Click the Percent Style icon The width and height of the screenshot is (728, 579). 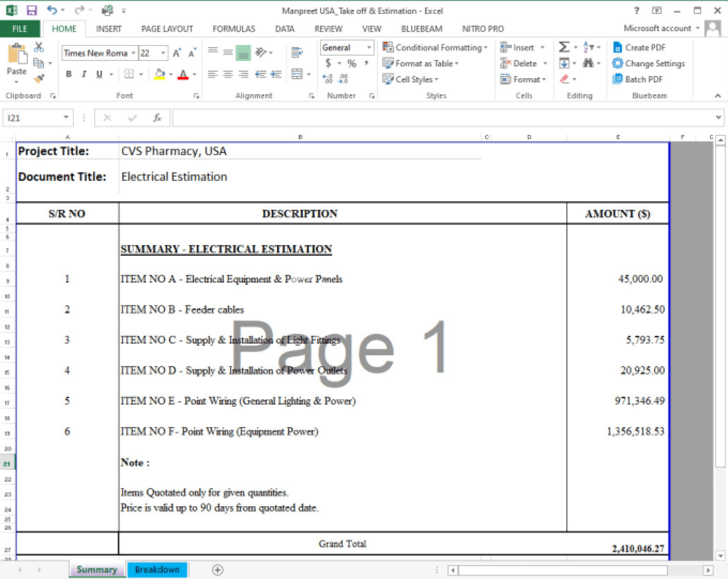(352, 63)
